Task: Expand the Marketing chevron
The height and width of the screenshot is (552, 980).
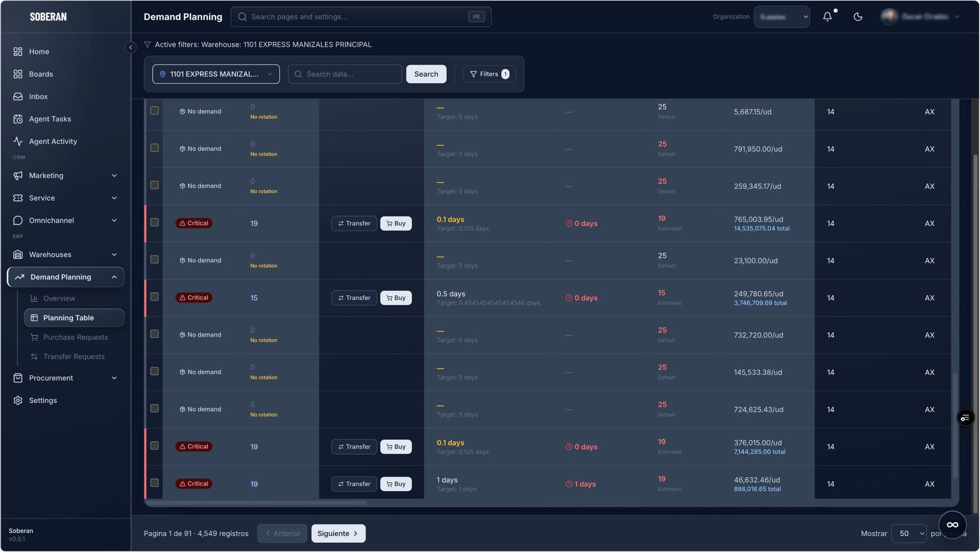Action: (x=114, y=176)
